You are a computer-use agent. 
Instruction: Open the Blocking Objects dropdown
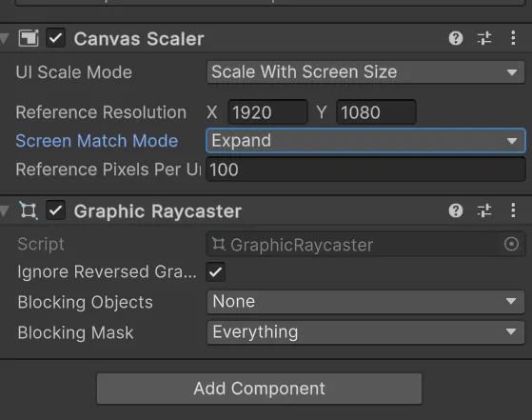365,302
